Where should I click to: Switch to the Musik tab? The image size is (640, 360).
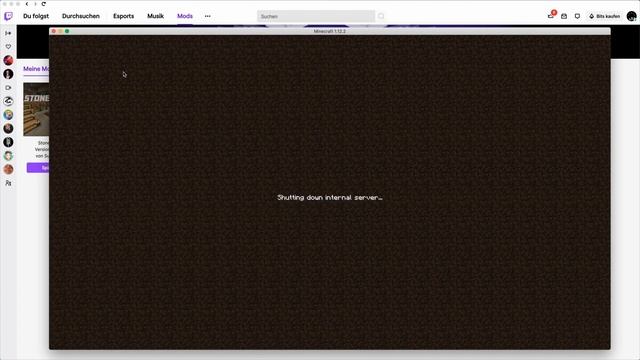click(x=156, y=16)
